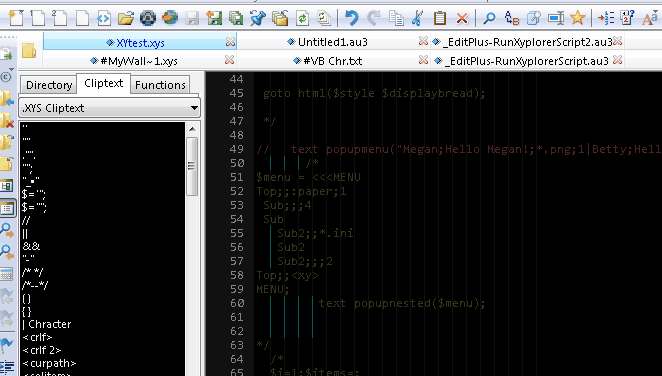Create a new document with the sun page icon
The width and height of the screenshot is (662, 376).
[16, 18]
